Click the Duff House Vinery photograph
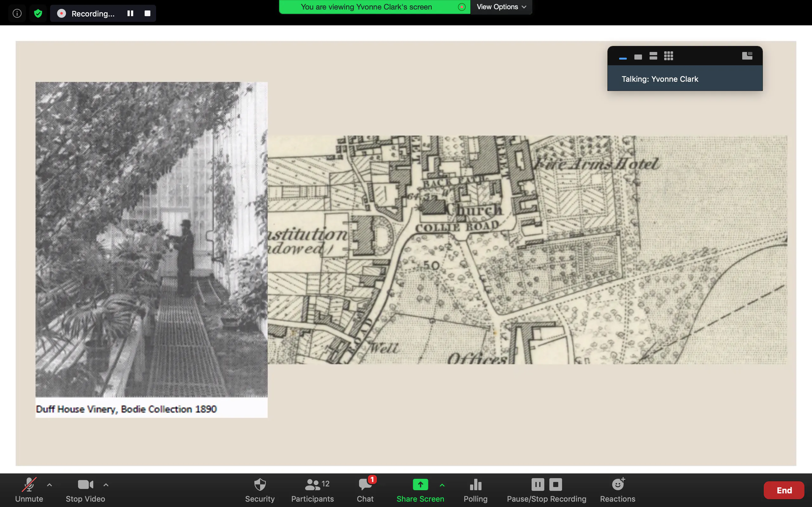This screenshot has height=507, width=812. pyautogui.click(x=151, y=240)
